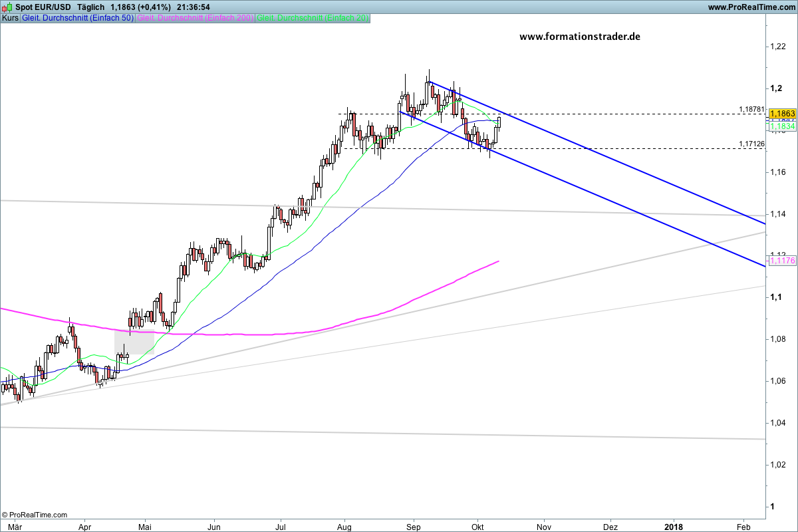Select the Einfach 50 moving average label
This screenshot has width=798, height=532.
tap(77, 18)
